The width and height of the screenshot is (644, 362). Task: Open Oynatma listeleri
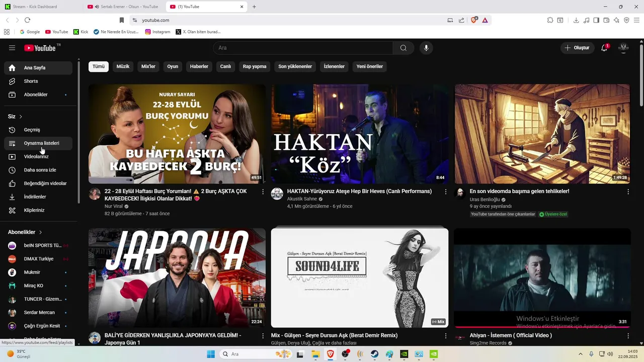[x=38, y=143]
